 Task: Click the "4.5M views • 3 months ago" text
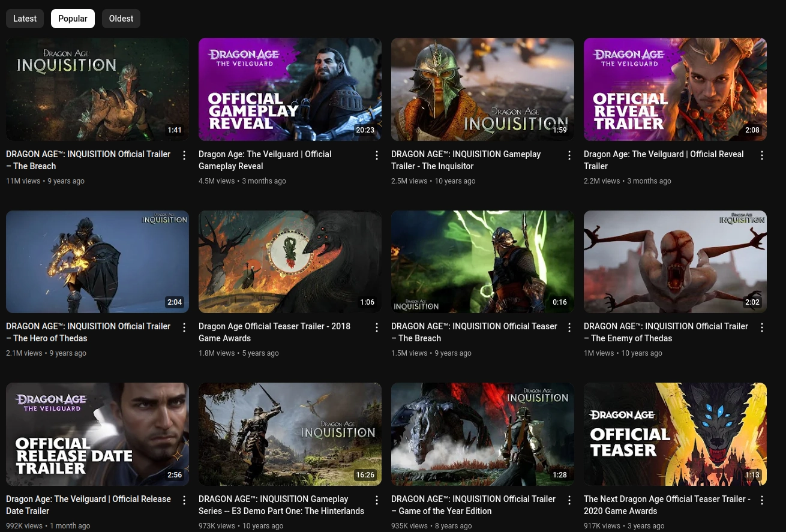point(242,181)
